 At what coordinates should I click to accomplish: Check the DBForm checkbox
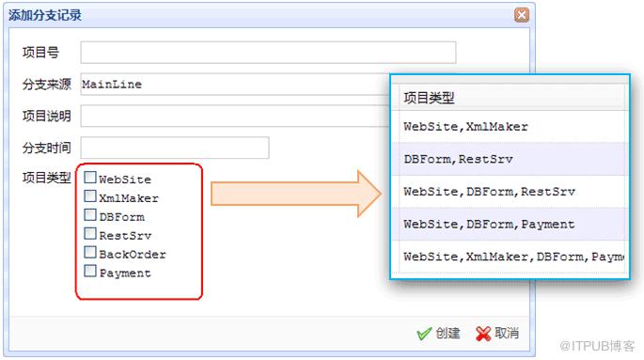pos(90,215)
